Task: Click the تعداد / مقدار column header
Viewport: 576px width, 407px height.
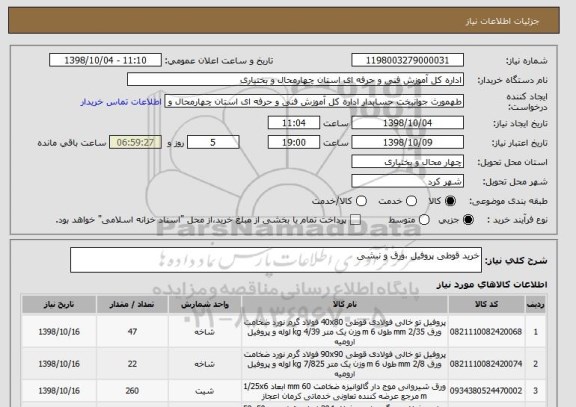Action: point(132,305)
